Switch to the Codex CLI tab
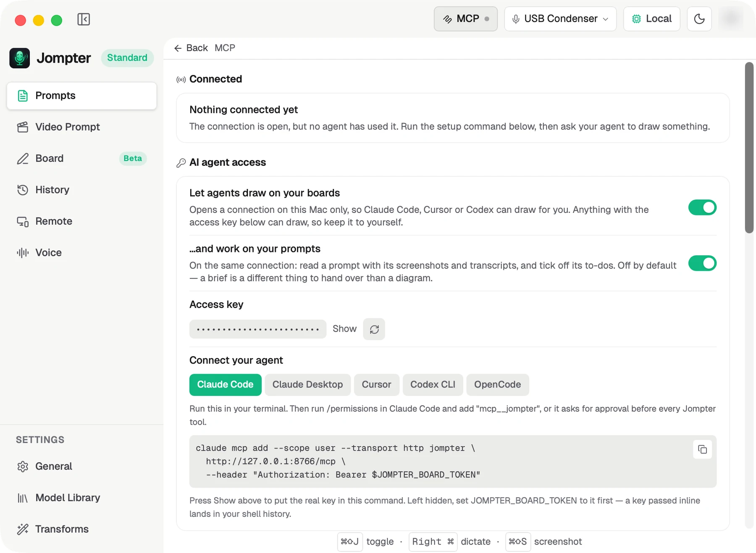Viewport: 756px width, 553px height. [x=433, y=385]
